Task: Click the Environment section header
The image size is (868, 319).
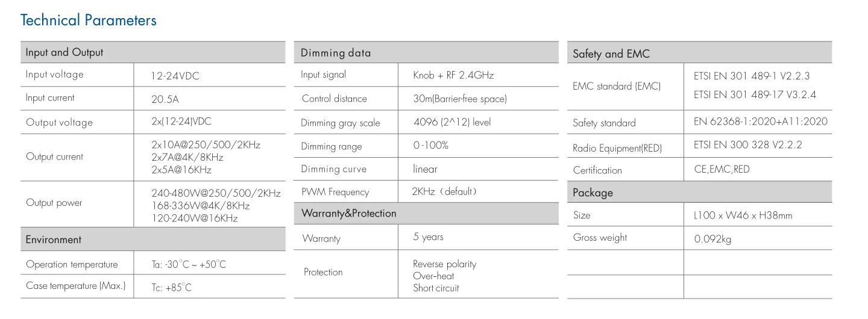Action: 53,240
